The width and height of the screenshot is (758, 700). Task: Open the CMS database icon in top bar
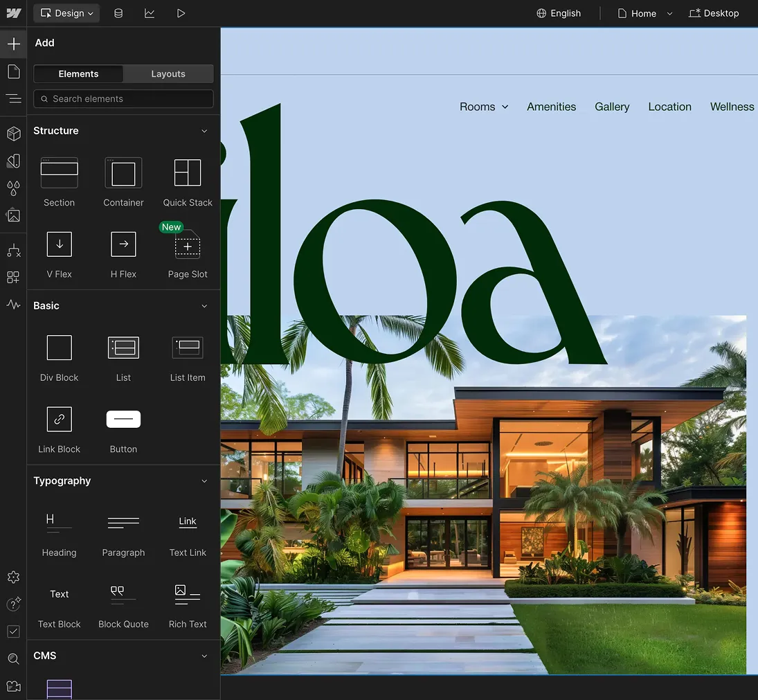point(118,13)
